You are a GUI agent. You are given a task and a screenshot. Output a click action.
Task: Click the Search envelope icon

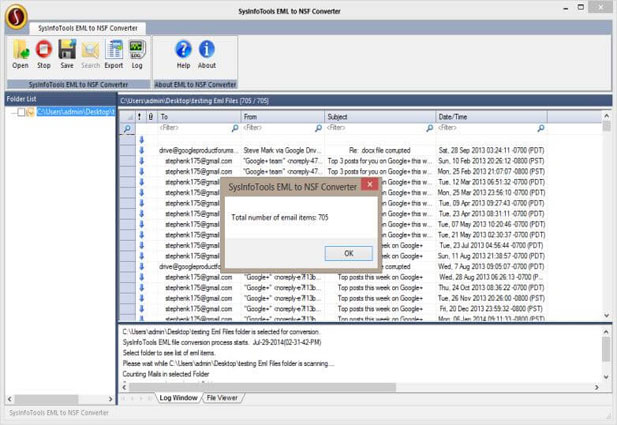click(91, 54)
